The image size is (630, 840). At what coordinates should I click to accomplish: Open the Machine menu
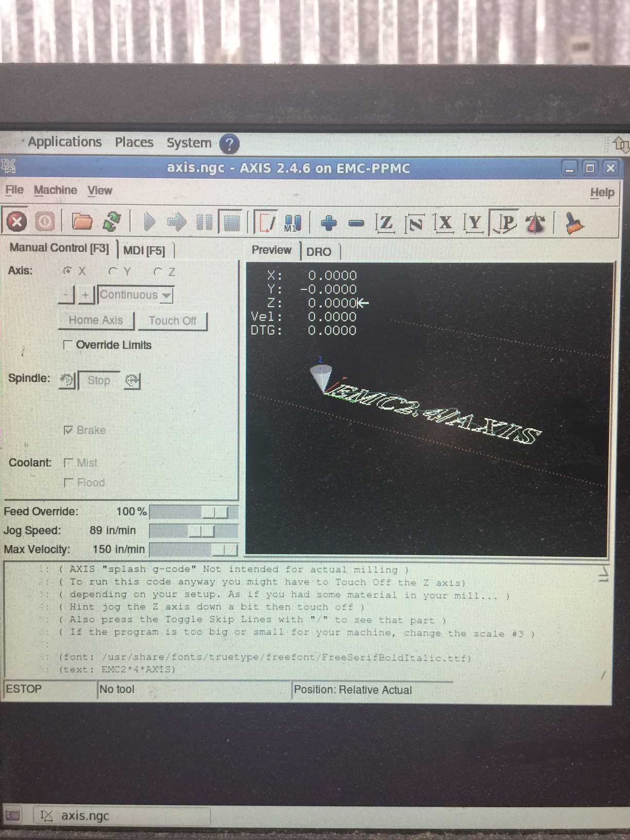coord(55,190)
